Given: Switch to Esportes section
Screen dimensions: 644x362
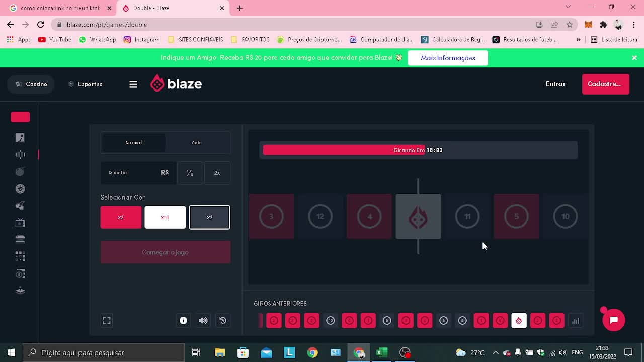Looking at the screenshot, I should [86, 84].
